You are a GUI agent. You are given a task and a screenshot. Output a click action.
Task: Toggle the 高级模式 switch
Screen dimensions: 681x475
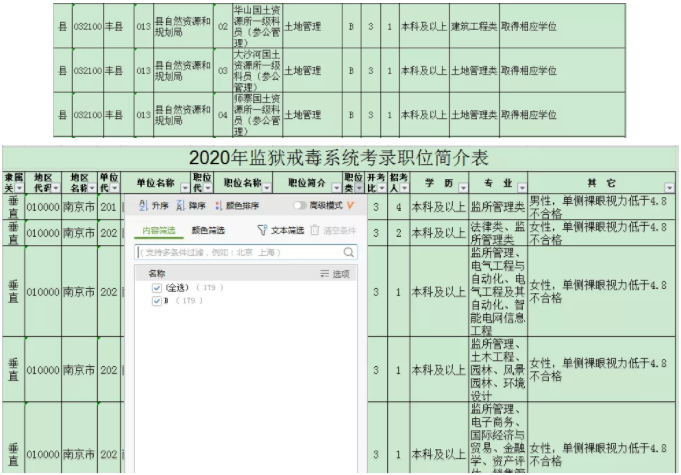300,205
